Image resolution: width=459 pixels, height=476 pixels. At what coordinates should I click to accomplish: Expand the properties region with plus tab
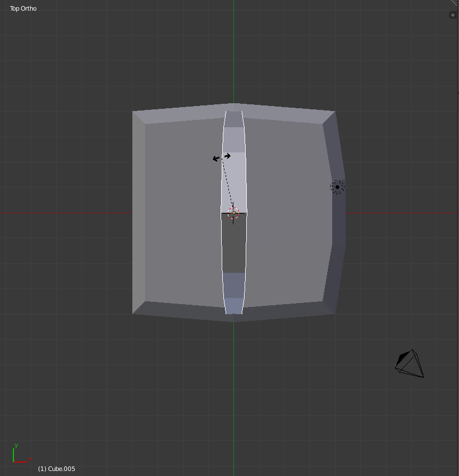453,15
